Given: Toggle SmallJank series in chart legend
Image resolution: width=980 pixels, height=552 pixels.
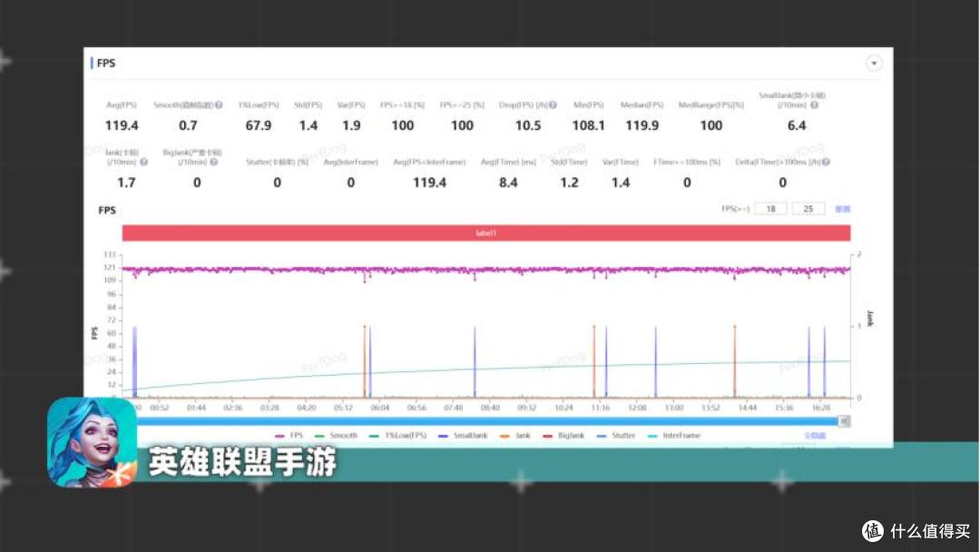Looking at the screenshot, I should [x=463, y=435].
